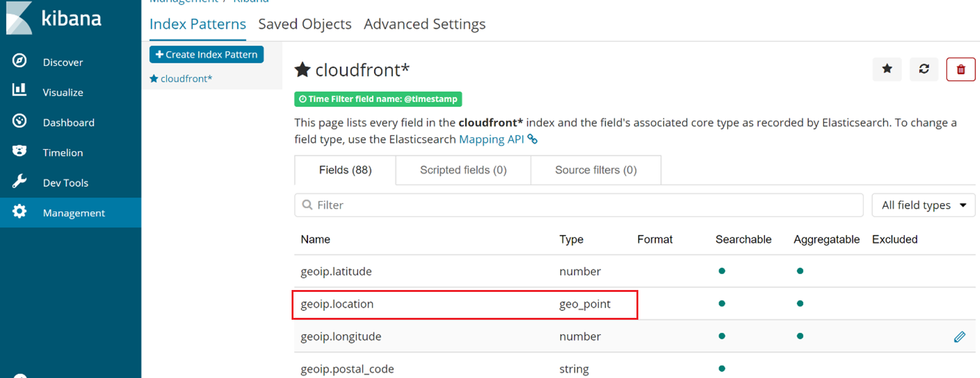Open the All field types dropdown
The image size is (980, 378).
coord(924,205)
